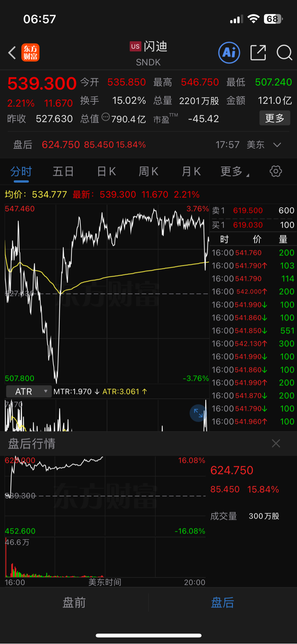This screenshot has height=644, width=297.
Task: Switch to the 五日 tab
Action: (63, 172)
